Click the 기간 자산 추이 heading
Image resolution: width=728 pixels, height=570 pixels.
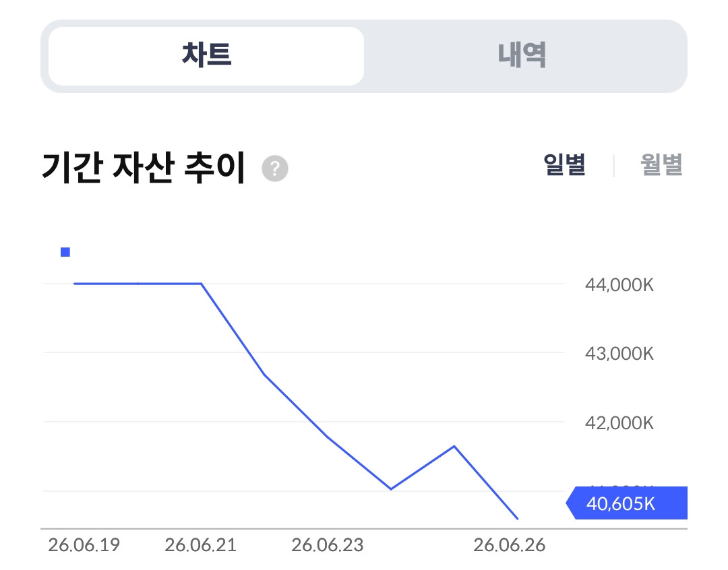click(x=144, y=168)
